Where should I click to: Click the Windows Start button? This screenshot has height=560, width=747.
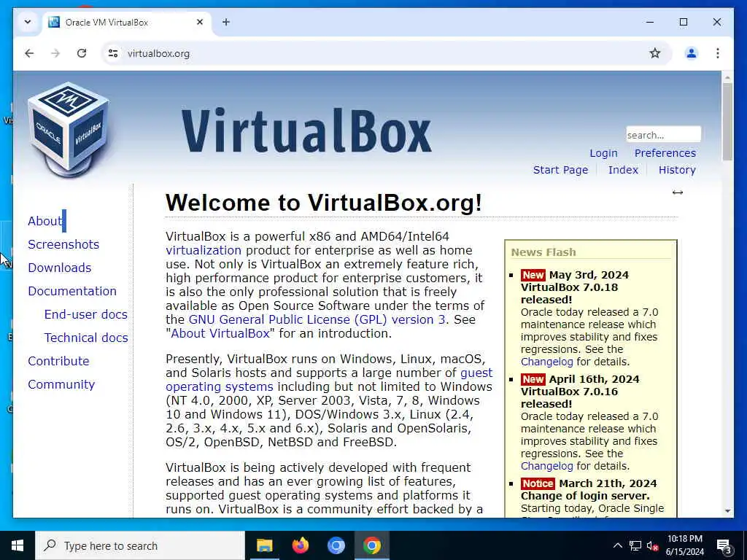click(x=18, y=545)
